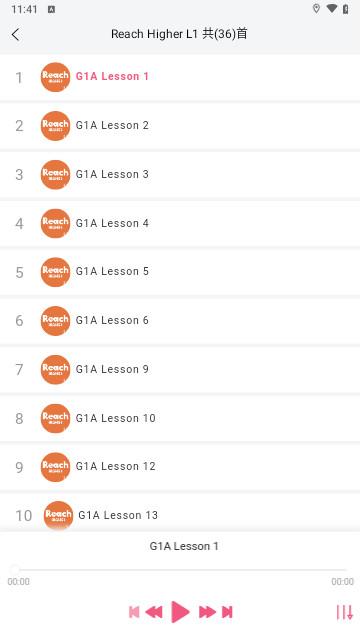Screen dimensions: 360x640
Task: Click the highlighted G1A Lesson 1 title
Action: 112,76
